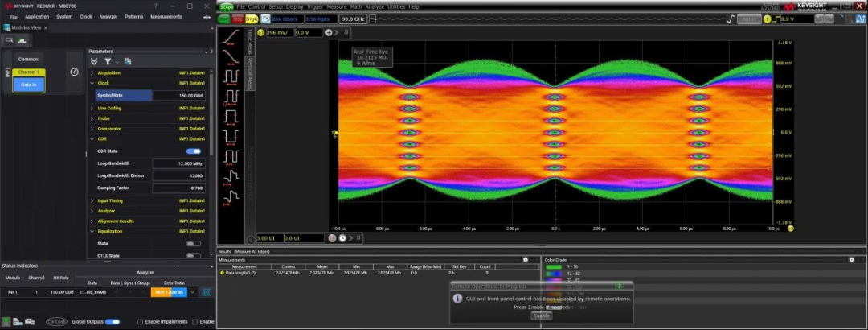868x330 pixels.
Task: Click the BER 1.42e-05 error ratio bar
Action: pos(169,291)
